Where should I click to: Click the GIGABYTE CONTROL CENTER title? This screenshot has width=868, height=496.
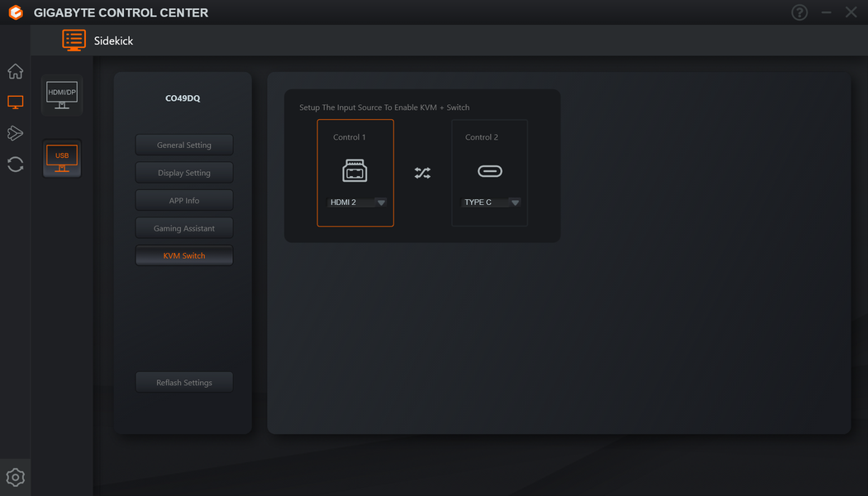point(121,12)
